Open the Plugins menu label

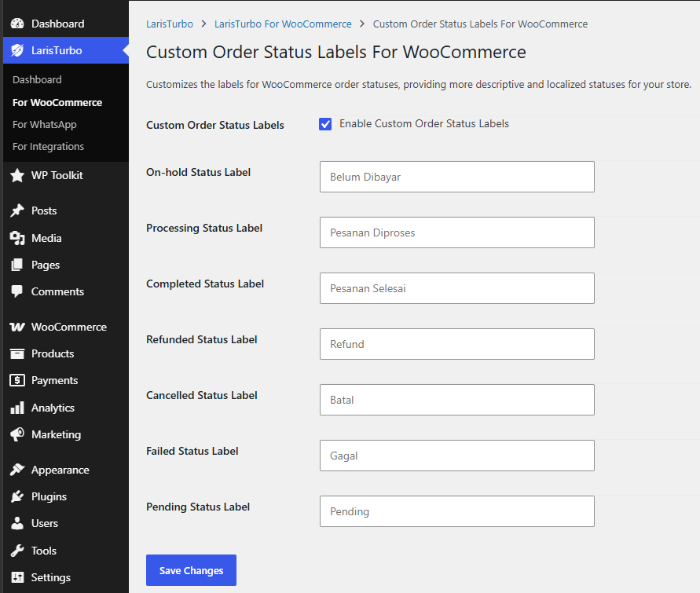(x=49, y=496)
